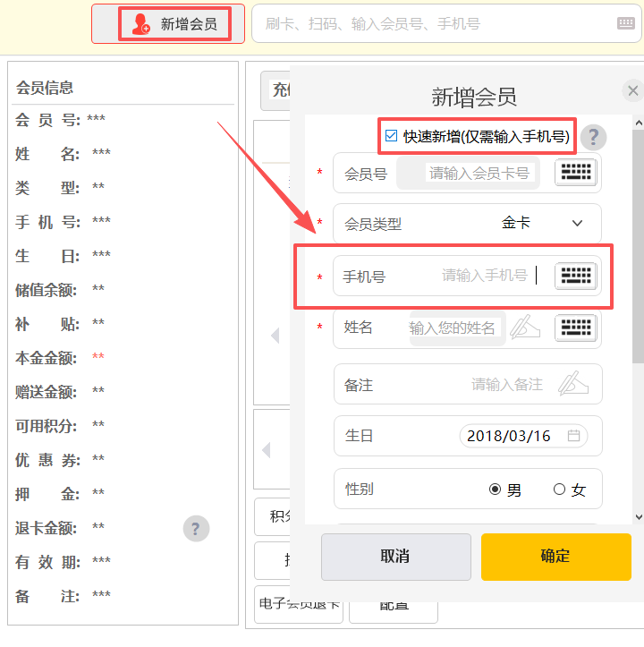Expand 会员类型 dropdown showing 金卡
The height and width of the screenshot is (647, 644).
[x=577, y=224]
